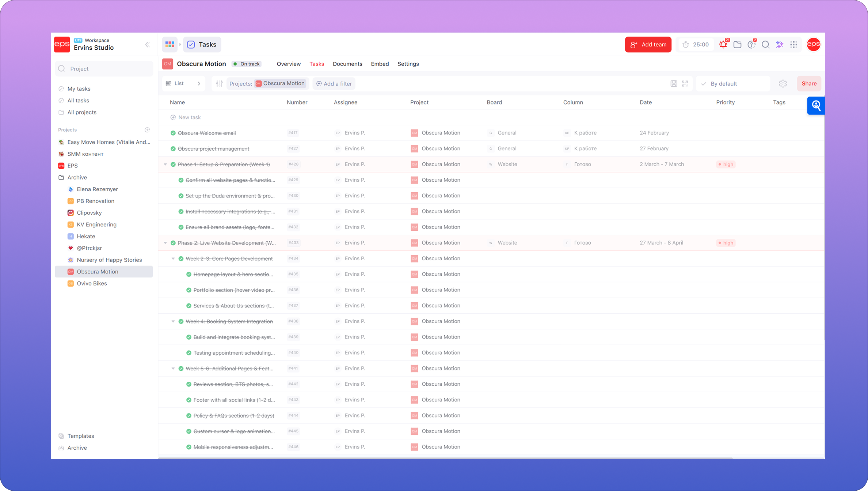Click the Add team button

(648, 45)
